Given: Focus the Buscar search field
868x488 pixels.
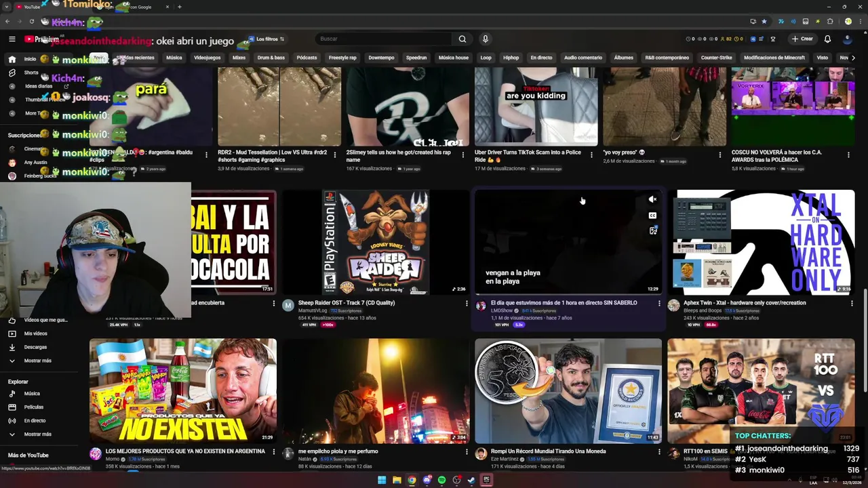Looking at the screenshot, I should coord(383,39).
